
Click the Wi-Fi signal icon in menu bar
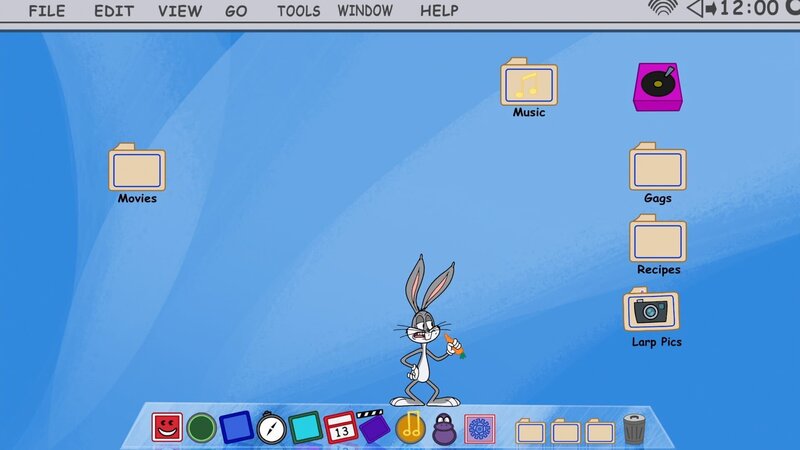point(663,8)
